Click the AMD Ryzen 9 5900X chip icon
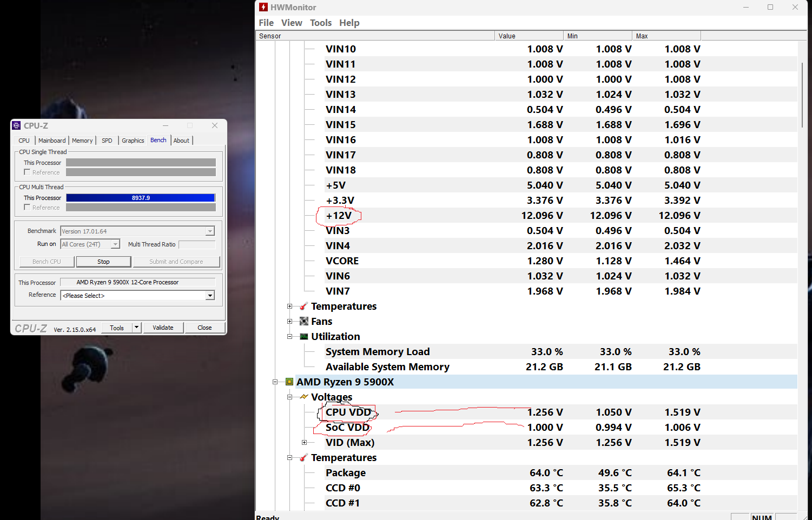Image resolution: width=812 pixels, height=520 pixels. coord(289,382)
